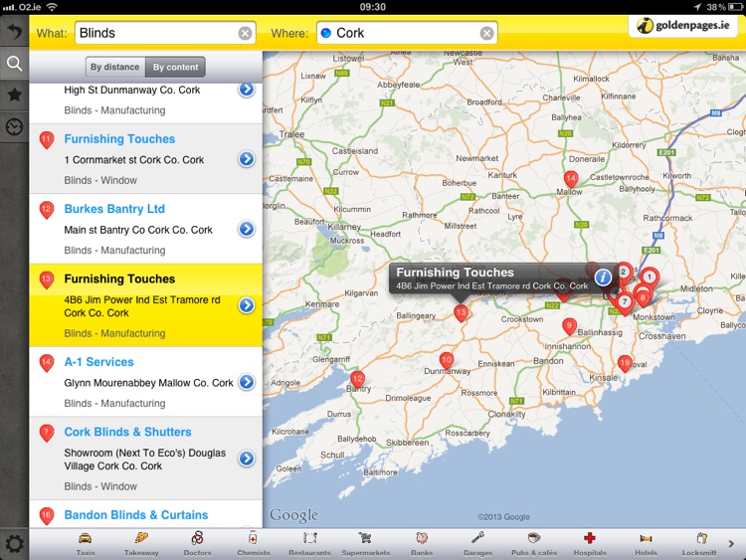Viewport: 746px width, 560px height.
Task: Click pin 12 in results list
Action: point(46,210)
